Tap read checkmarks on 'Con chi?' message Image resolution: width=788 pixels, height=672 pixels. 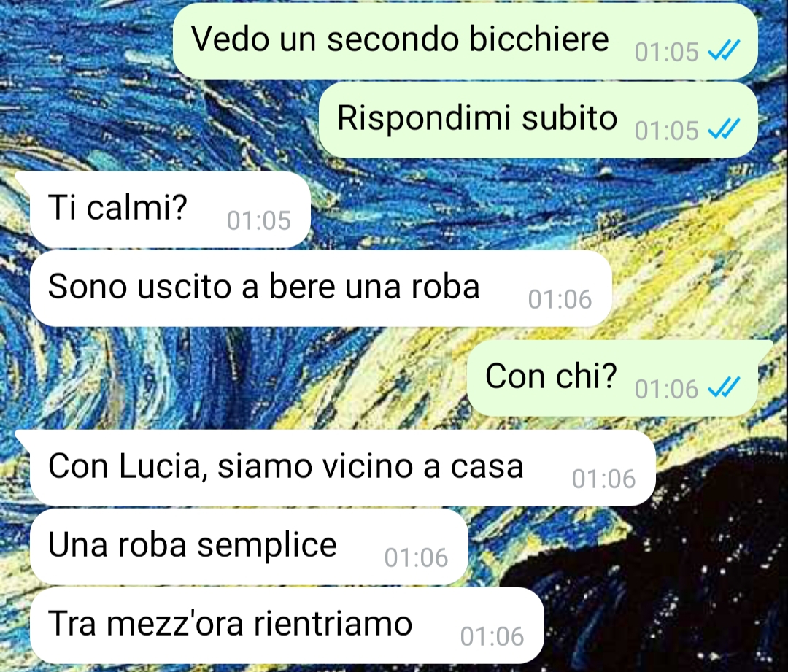724,387
